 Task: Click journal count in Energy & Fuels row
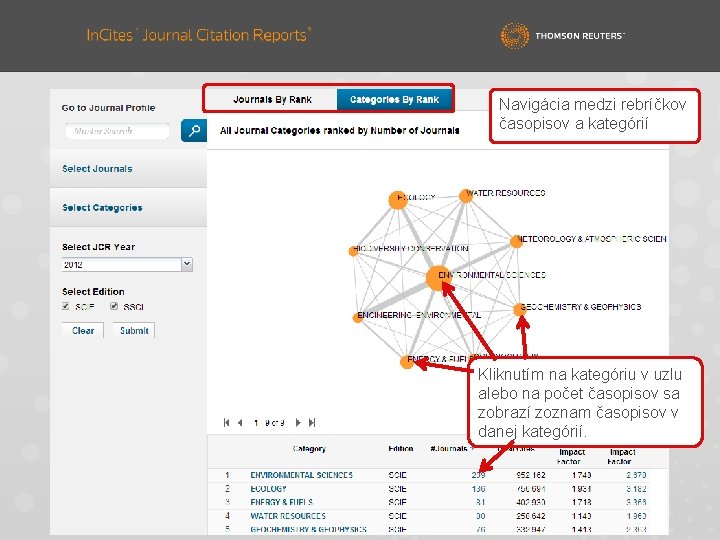(x=481, y=502)
